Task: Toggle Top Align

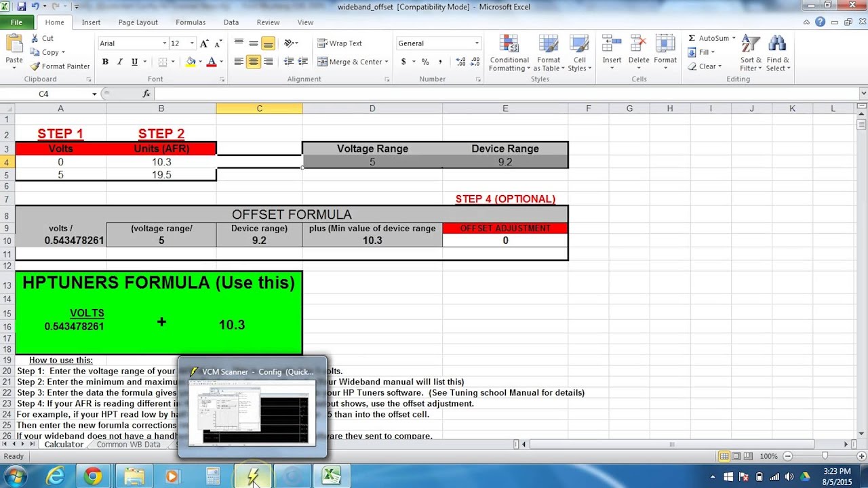Action: (x=239, y=43)
